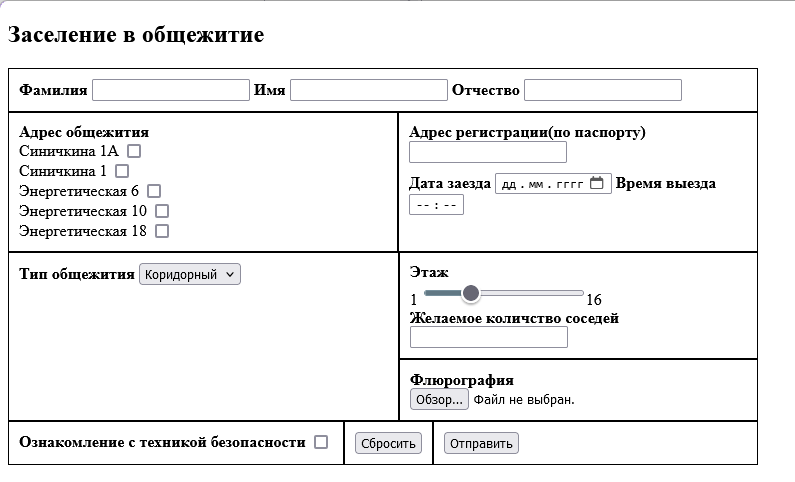Select the Энергетическая 6 checkbox

tap(154, 191)
